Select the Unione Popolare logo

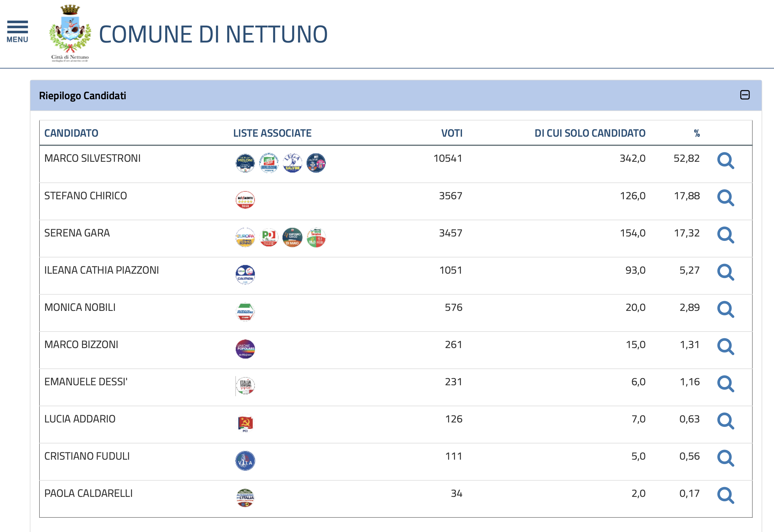[245, 349]
